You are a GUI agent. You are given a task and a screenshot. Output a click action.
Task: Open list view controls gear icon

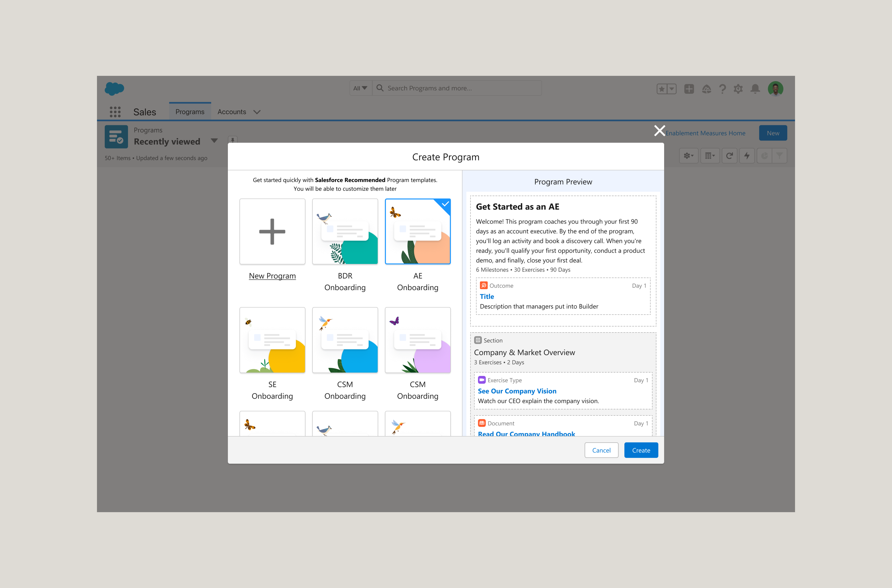click(x=688, y=155)
